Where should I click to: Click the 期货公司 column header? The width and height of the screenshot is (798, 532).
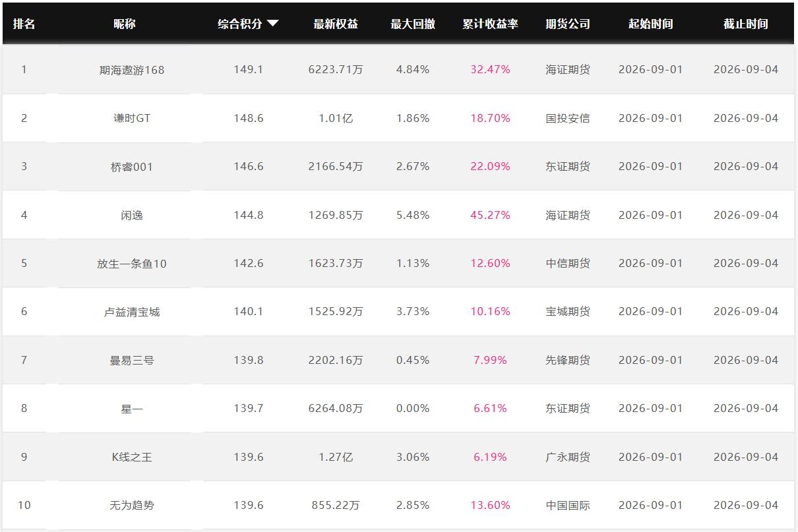pyautogui.click(x=568, y=24)
